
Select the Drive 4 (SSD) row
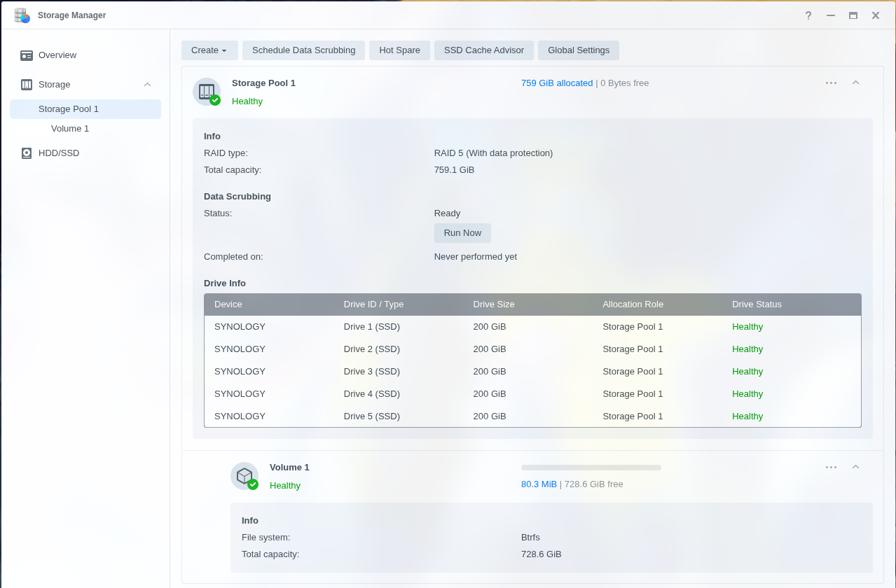pyautogui.click(x=532, y=394)
